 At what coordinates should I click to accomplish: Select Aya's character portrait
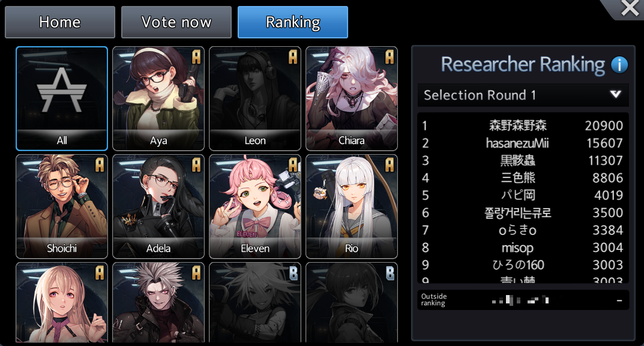pos(158,98)
